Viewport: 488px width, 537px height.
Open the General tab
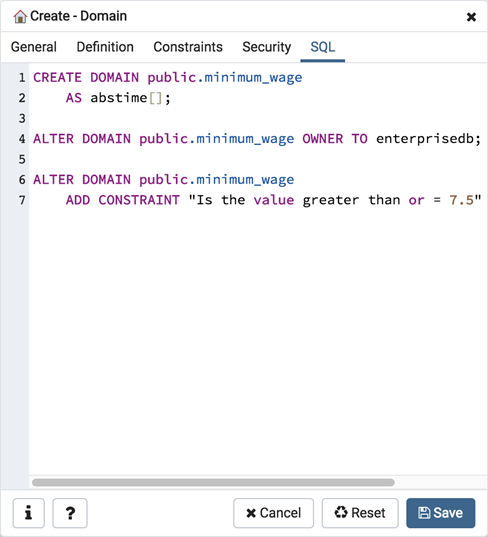coord(34,47)
